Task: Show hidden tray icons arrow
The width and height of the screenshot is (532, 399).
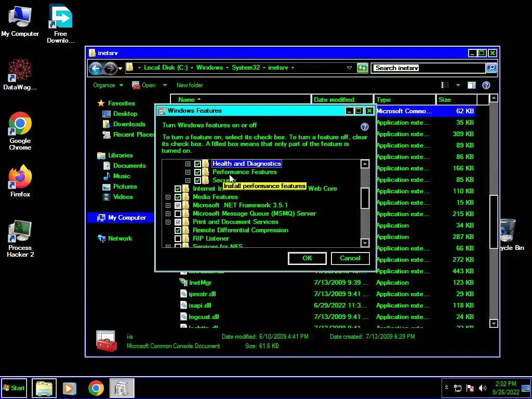Action: (446, 388)
